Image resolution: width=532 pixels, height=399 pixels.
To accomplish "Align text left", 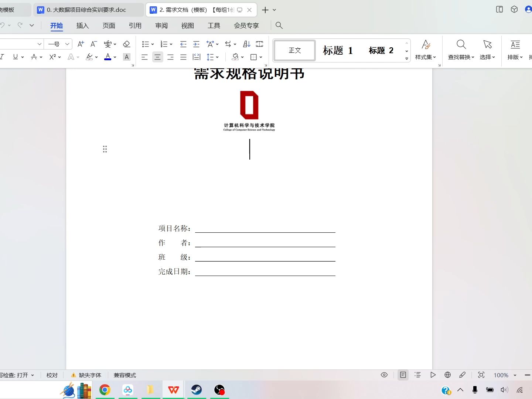I will pyautogui.click(x=144, y=57).
